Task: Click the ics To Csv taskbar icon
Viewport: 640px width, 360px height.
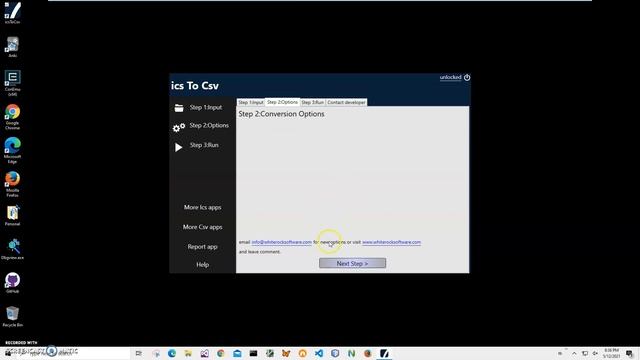Action: [384, 353]
